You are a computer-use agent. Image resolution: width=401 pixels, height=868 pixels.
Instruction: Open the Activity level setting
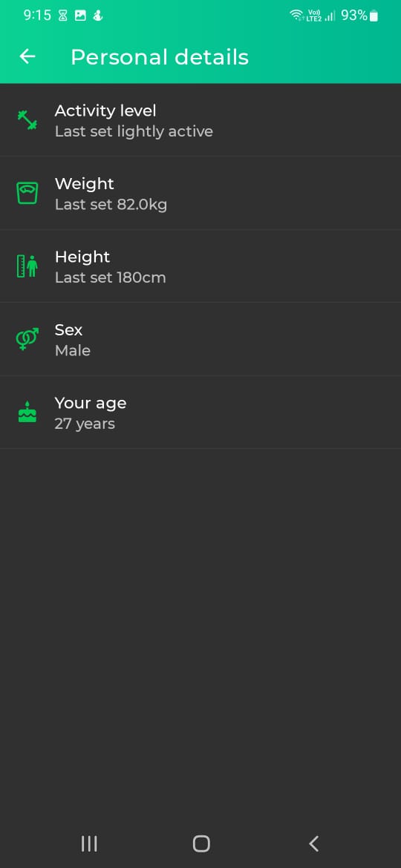coord(200,120)
